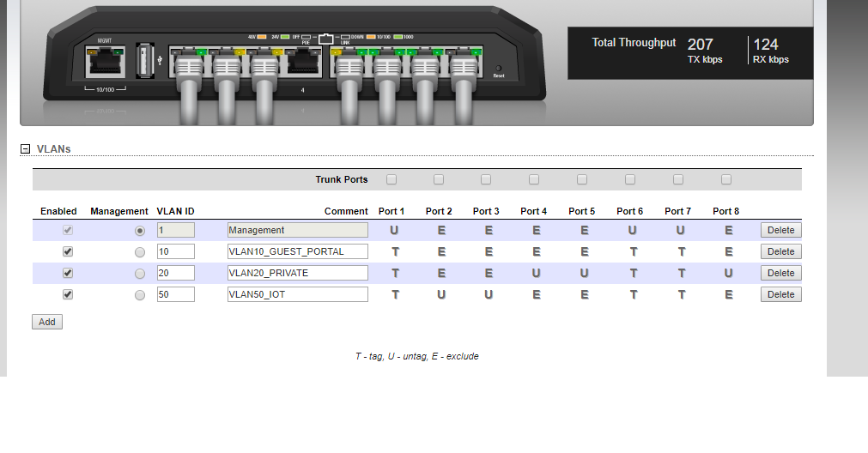Enable the Trunk Ports checkbox for Port 1
The height and width of the screenshot is (453, 868).
pos(392,179)
